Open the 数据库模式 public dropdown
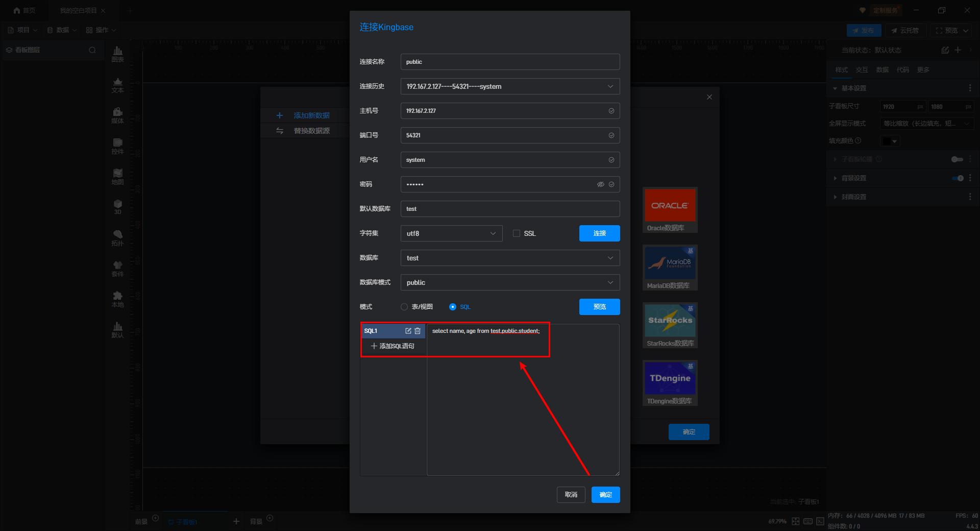The width and height of the screenshot is (980, 531). [x=510, y=282]
